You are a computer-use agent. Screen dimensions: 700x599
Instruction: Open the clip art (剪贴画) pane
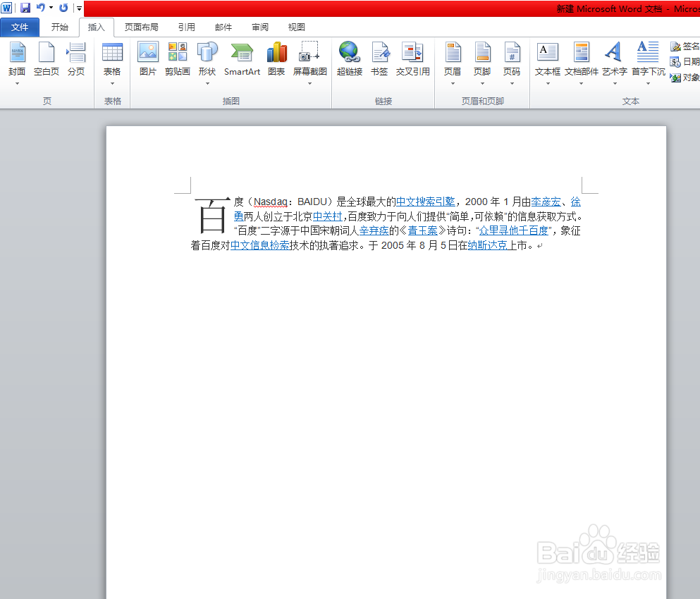tap(177, 58)
